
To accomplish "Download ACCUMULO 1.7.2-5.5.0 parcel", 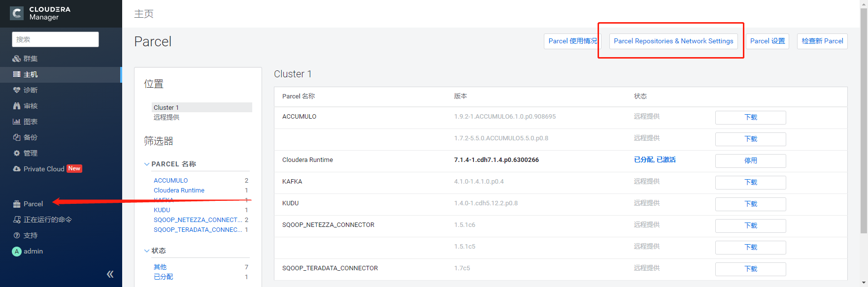I will click(751, 139).
